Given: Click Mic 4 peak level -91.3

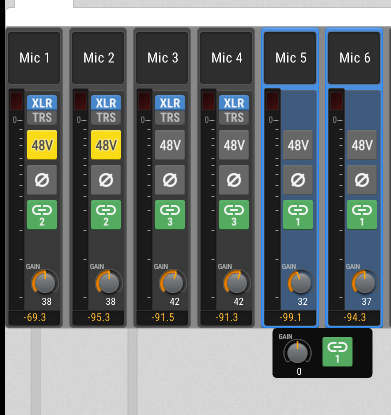Looking at the screenshot, I should click(x=226, y=317).
